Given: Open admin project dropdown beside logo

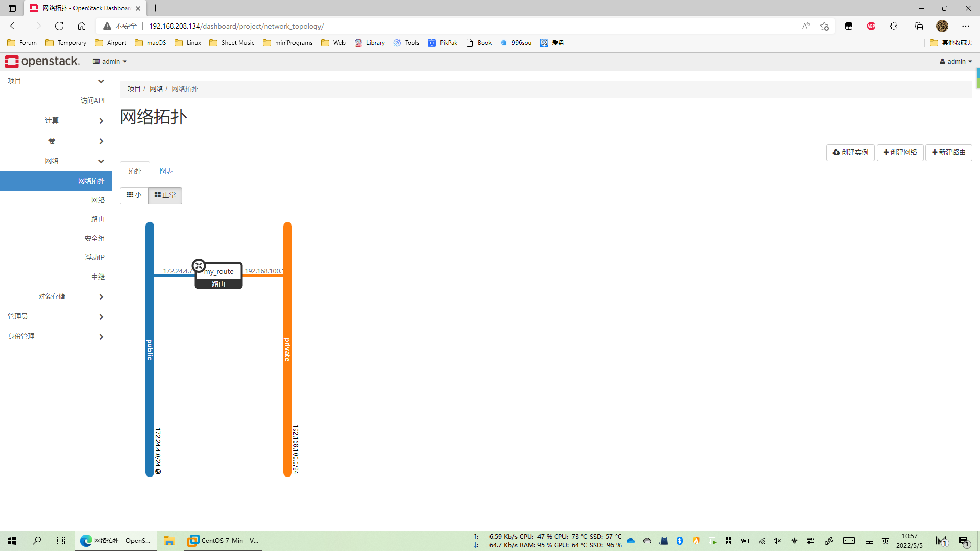Looking at the screenshot, I should tap(110, 61).
